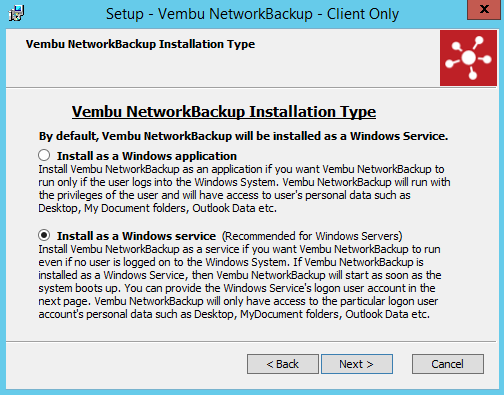Viewport: 504px width, 395px height.
Task: Go back with the < Back button
Action: click(x=283, y=364)
